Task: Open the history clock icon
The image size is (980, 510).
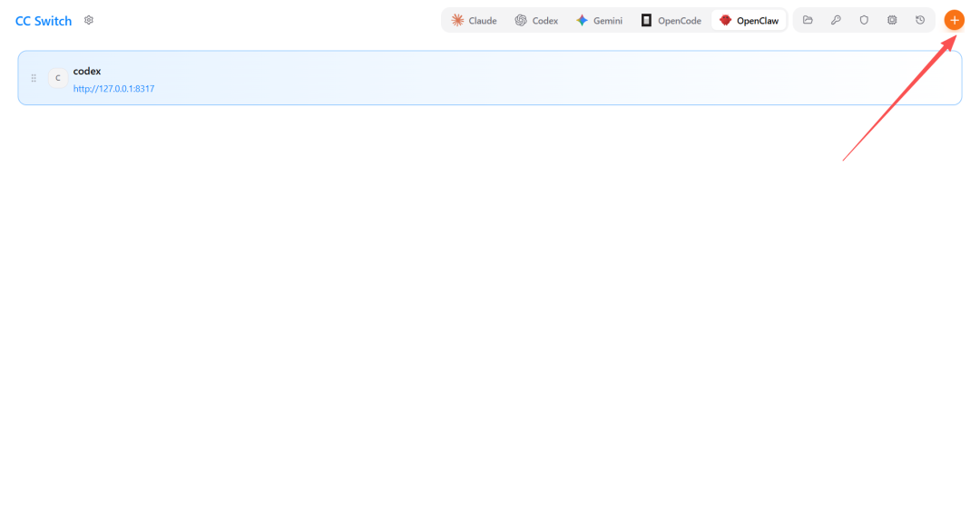Action: [920, 20]
